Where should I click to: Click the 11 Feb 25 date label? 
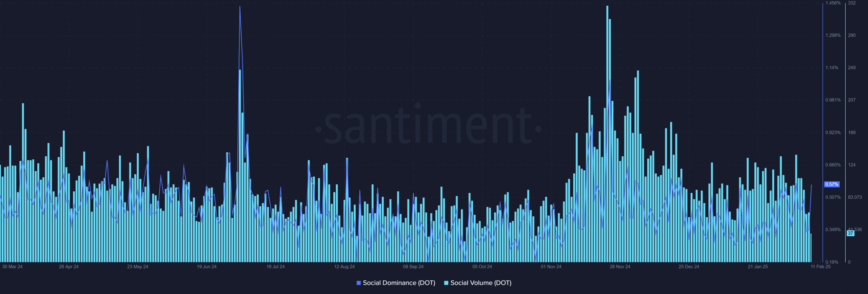(x=821, y=267)
